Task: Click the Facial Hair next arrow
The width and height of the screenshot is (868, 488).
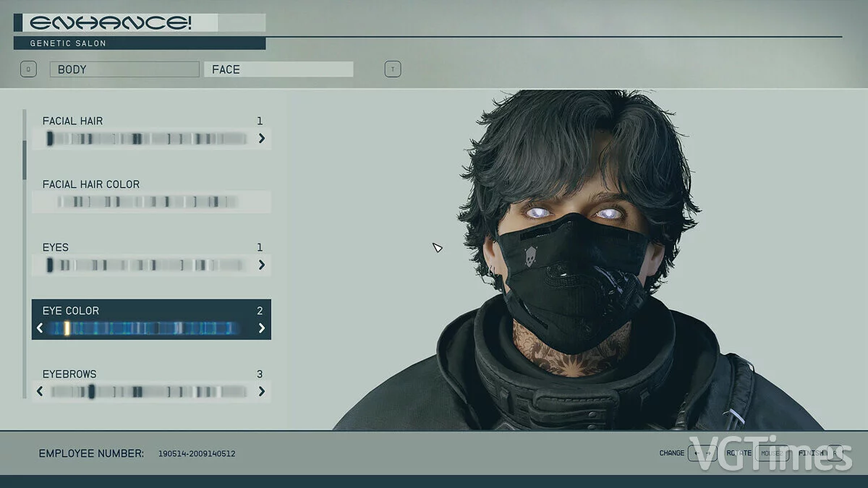Action: point(261,138)
